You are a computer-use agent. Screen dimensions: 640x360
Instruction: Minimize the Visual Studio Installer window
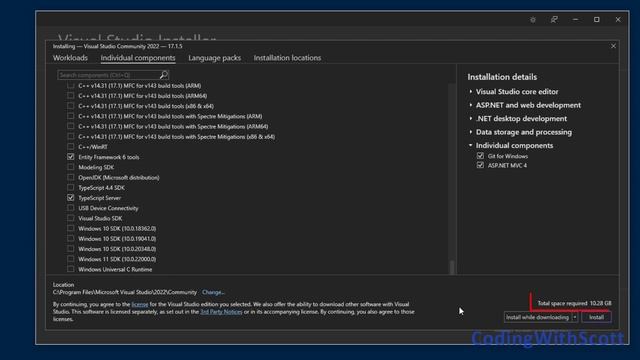tap(575, 20)
